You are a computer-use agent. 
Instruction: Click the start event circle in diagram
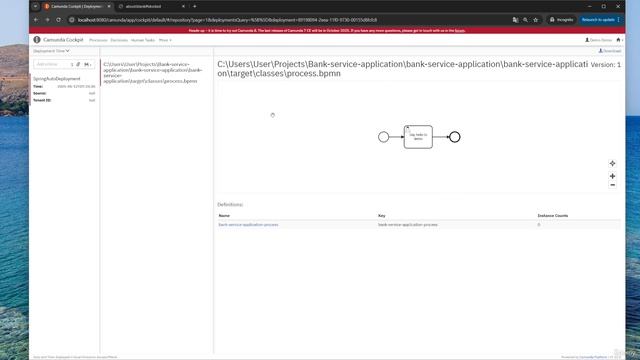383,137
